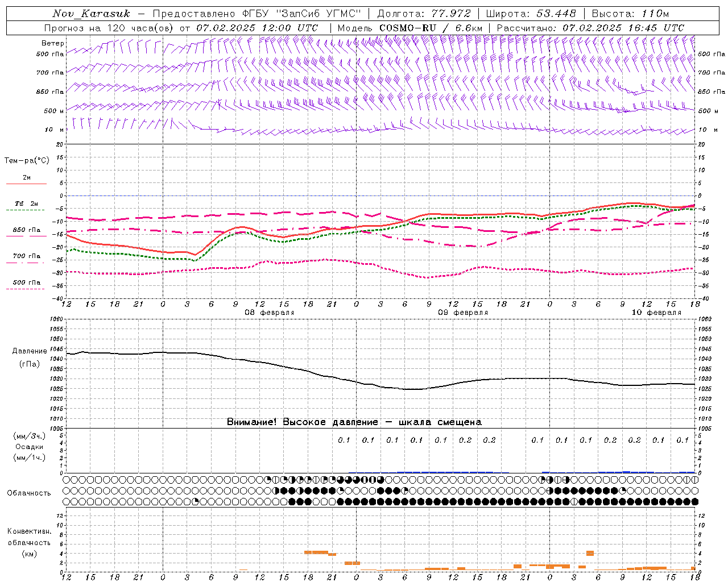Click the Облачность cloud cover label

29,493
